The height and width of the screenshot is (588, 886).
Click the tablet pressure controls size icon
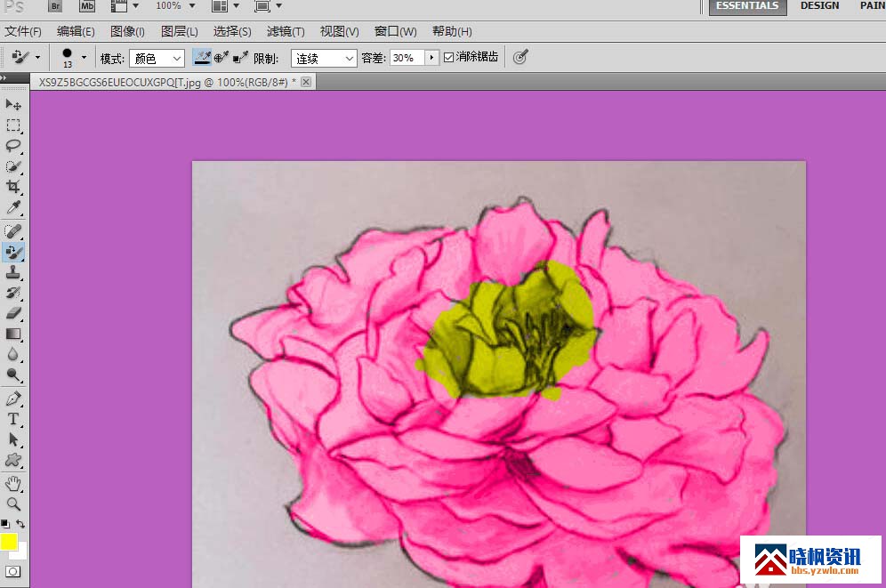[520, 57]
